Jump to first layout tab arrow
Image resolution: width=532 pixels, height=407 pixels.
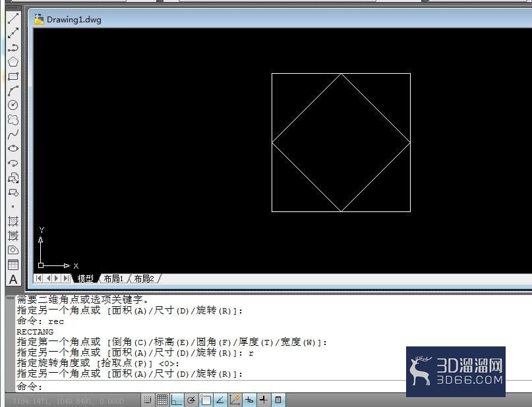click(x=38, y=278)
